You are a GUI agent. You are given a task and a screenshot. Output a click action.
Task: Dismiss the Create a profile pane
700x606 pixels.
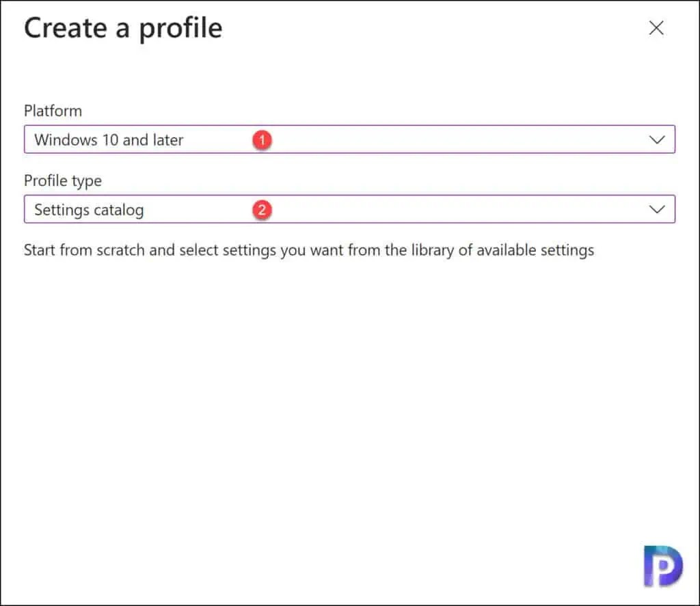[656, 28]
